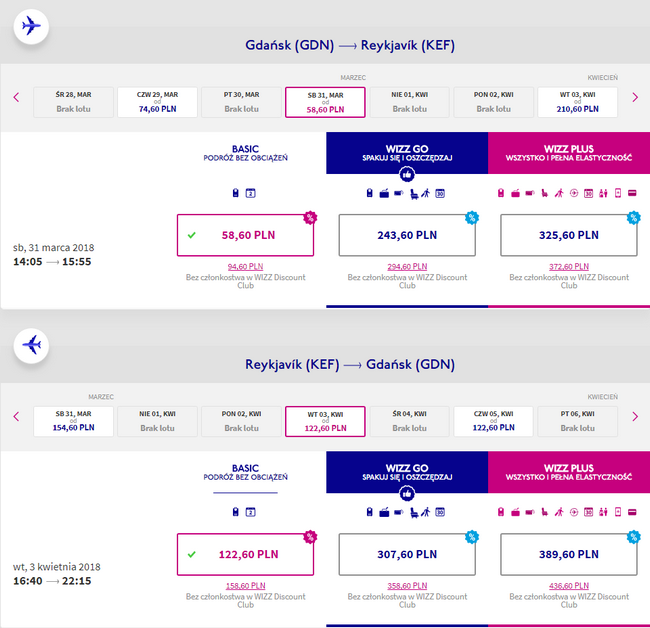Click the outbound WIZZ PLUS two passengers icon
This screenshot has width=650, height=628.
[603, 193]
